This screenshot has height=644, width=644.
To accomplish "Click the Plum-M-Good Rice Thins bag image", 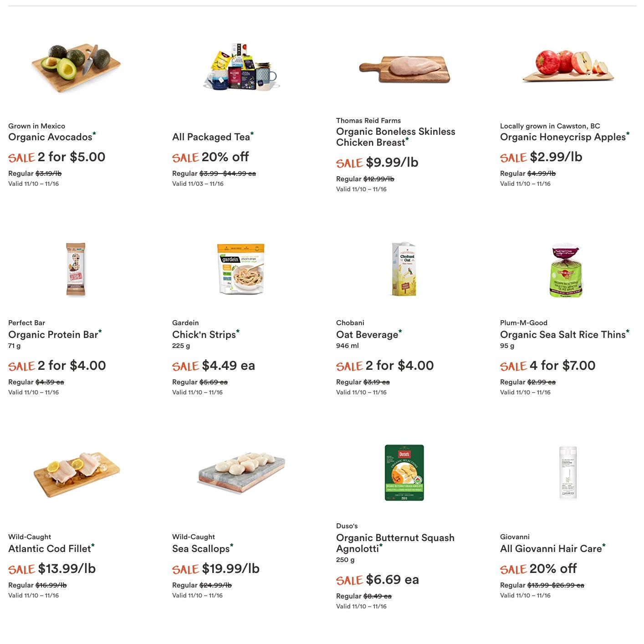I will tap(566, 270).
